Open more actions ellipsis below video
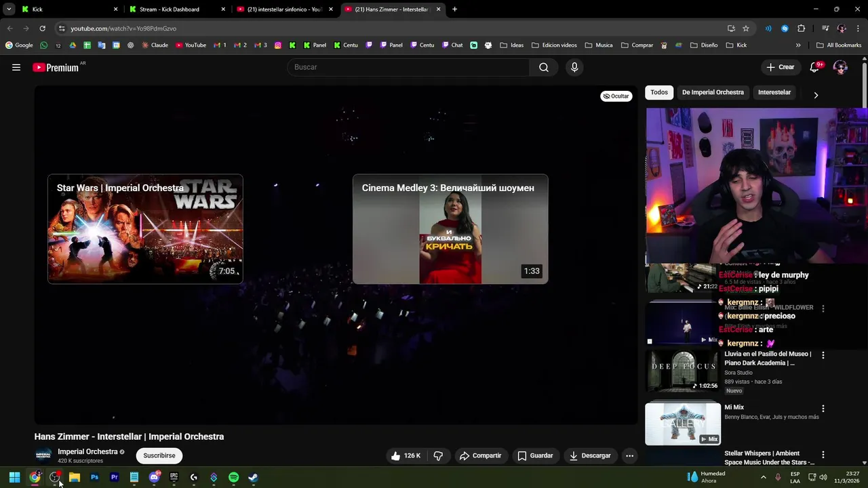 click(x=629, y=455)
